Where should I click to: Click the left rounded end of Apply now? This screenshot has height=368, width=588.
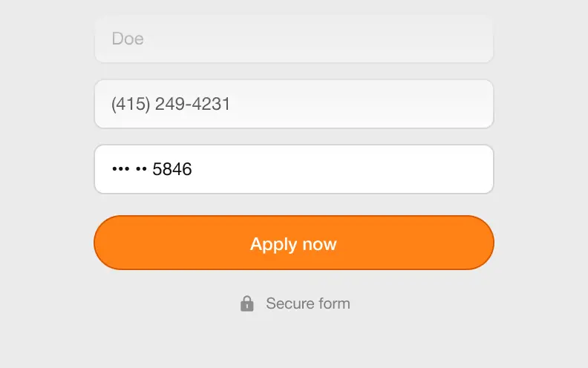point(108,243)
